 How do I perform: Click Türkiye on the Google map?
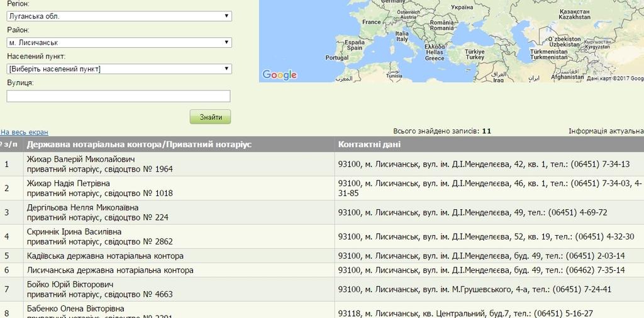(475, 54)
